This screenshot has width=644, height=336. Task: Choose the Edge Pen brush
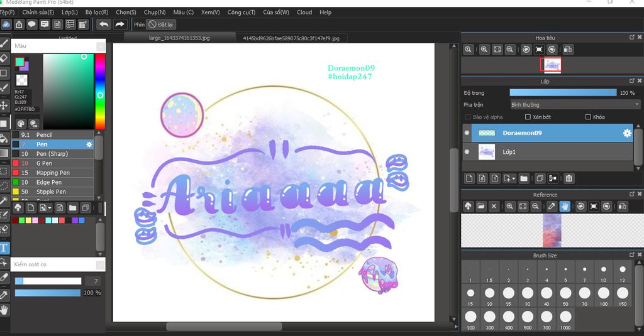click(53, 182)
